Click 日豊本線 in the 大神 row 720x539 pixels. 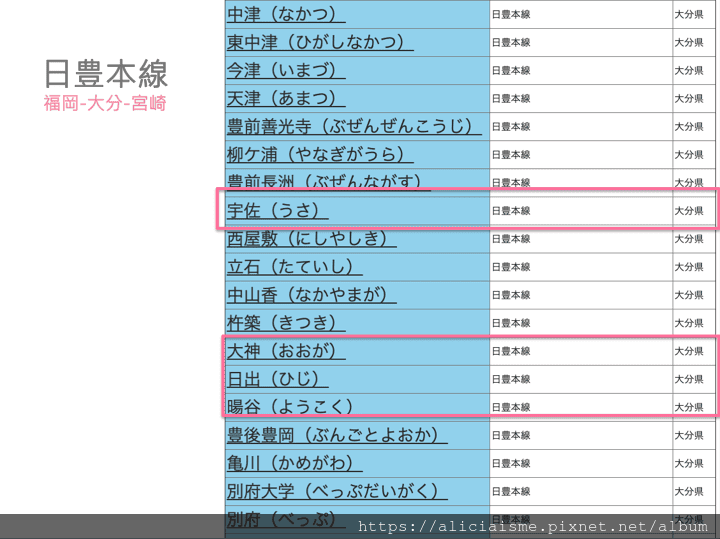511,351
